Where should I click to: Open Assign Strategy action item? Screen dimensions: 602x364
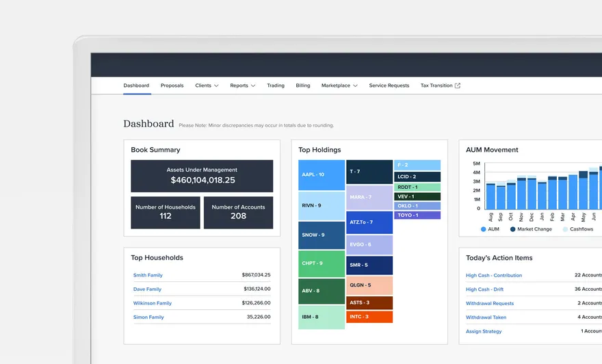pyautogui.click(x=484, y=331)
